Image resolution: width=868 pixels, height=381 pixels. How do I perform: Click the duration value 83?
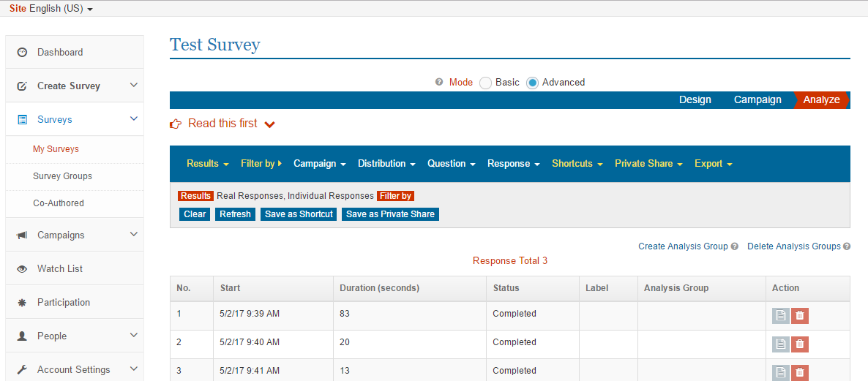click(345, 314)
